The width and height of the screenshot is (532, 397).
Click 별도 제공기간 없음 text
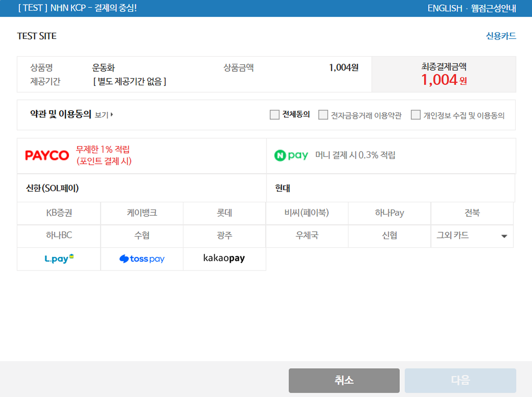point(130,81)
